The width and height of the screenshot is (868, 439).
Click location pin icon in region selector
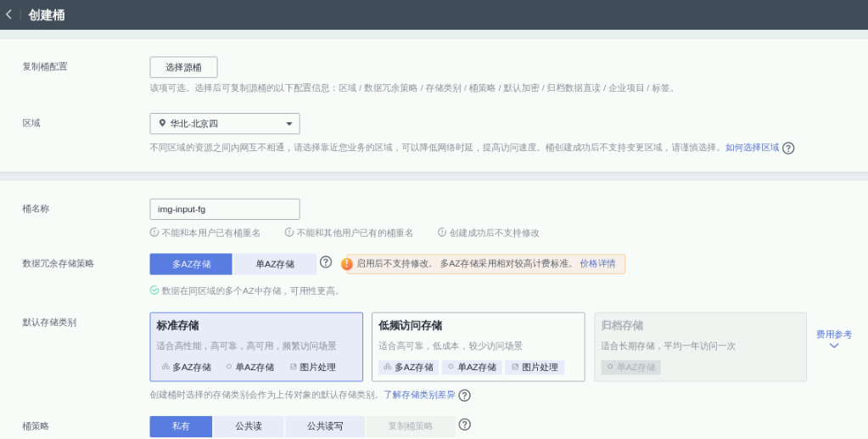coord(162,124)
